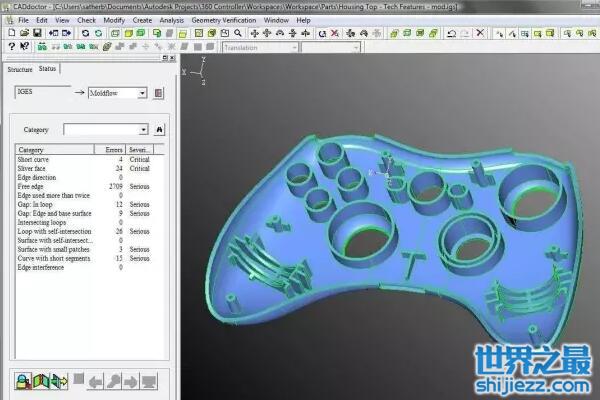Click the first icon in bottom panel toolbar
600x400 pixels.
click(x=21, y=380)
